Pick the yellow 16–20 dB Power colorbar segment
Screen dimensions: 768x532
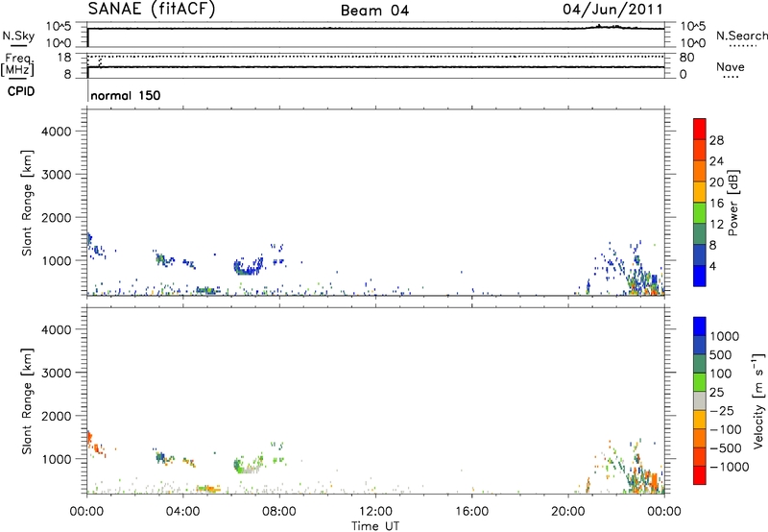point(700,192)
